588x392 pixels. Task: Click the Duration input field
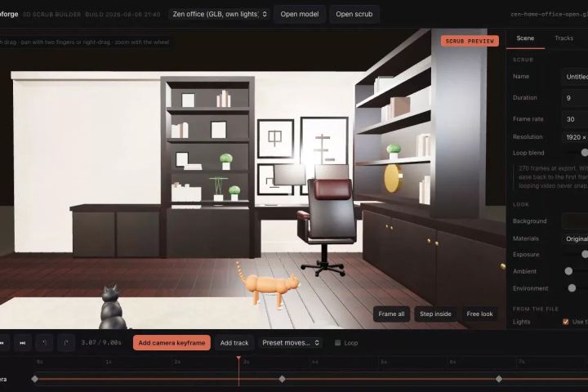[x=575, y=98]
